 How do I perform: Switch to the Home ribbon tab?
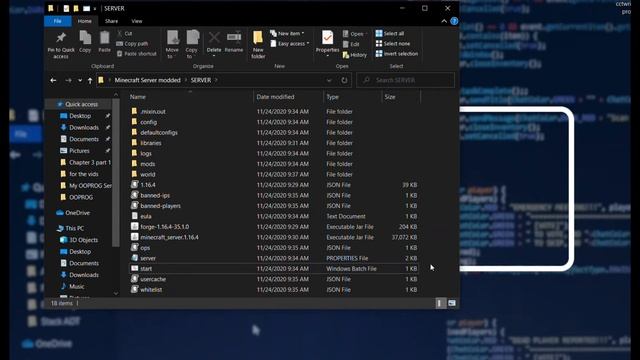point(84,21)
